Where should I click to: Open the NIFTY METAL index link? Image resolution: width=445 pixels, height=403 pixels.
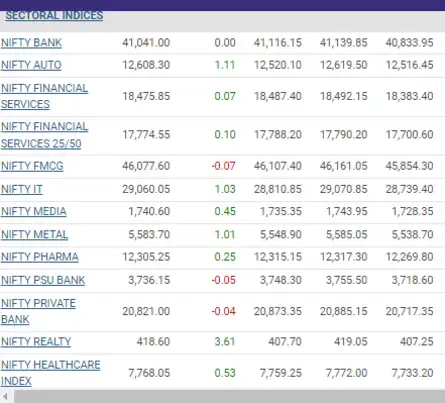pos(35,235)
